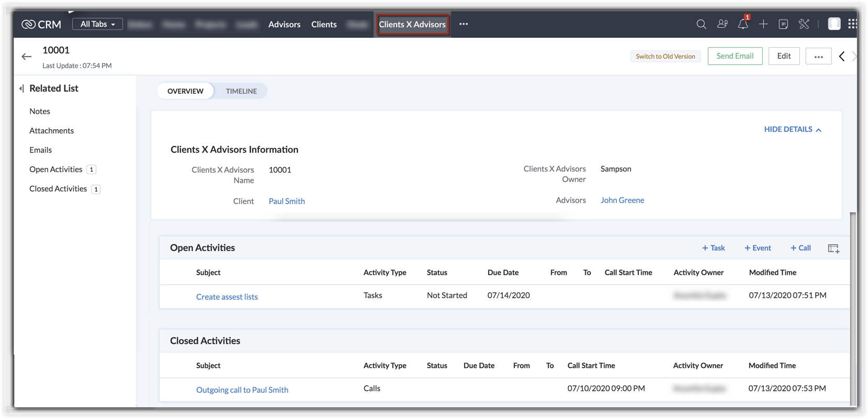The image size is (868, 419).
Task: Select Open Activities in Related List
Action: (56, 169)
